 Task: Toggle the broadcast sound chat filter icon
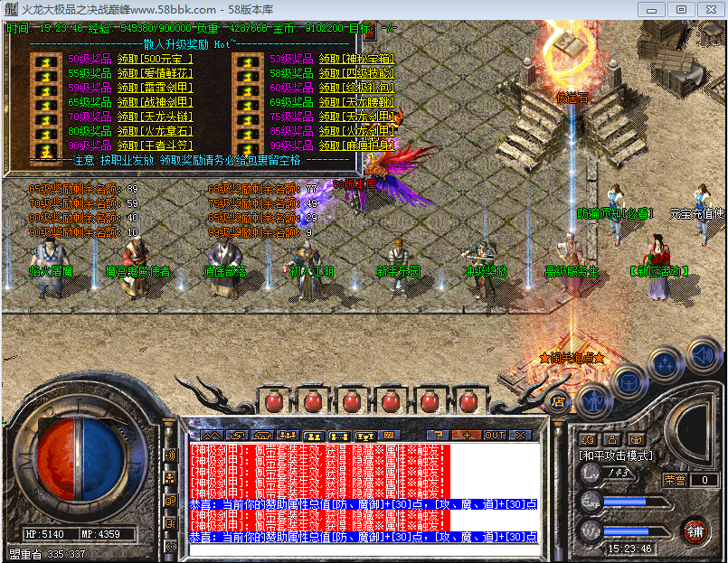point(170,455)
